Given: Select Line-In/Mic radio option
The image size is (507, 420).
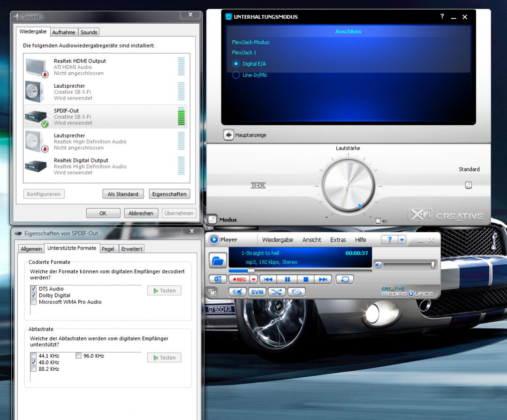Looking at the screenshot, I should [x=236, y=75].
